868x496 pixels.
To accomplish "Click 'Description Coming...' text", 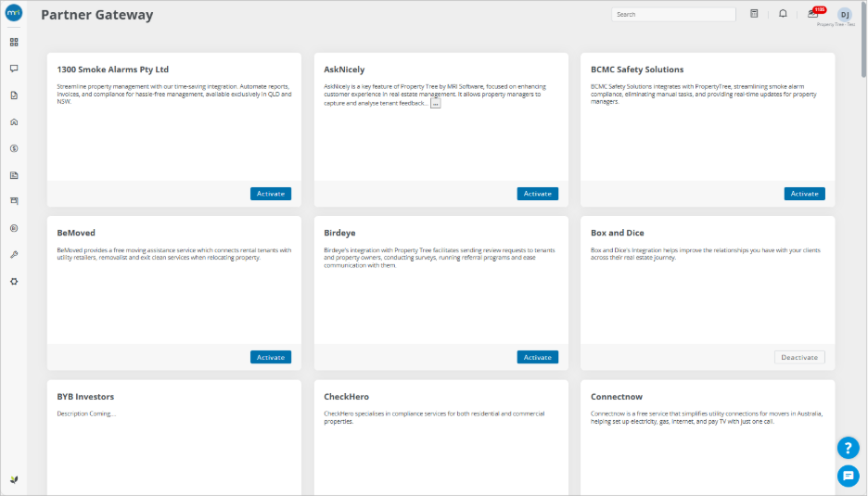I will point(86,413).
